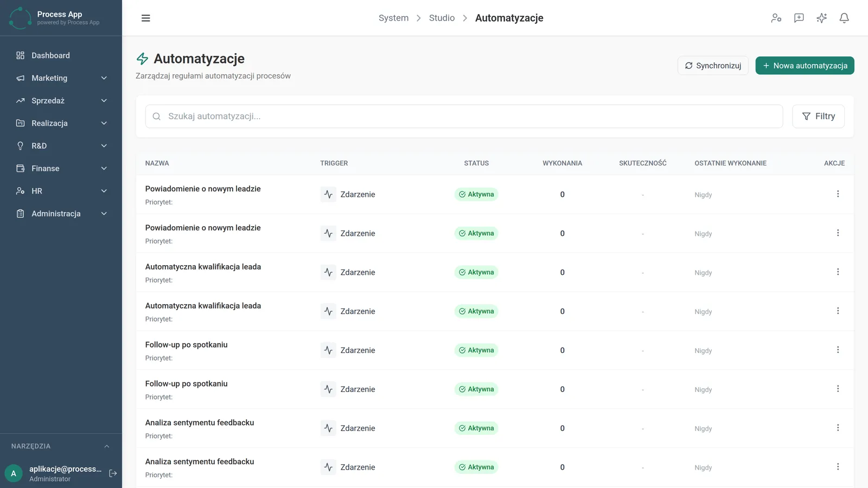
Task: Navigate to Studio breadcrumb
Action: click(x=442, y=18)
